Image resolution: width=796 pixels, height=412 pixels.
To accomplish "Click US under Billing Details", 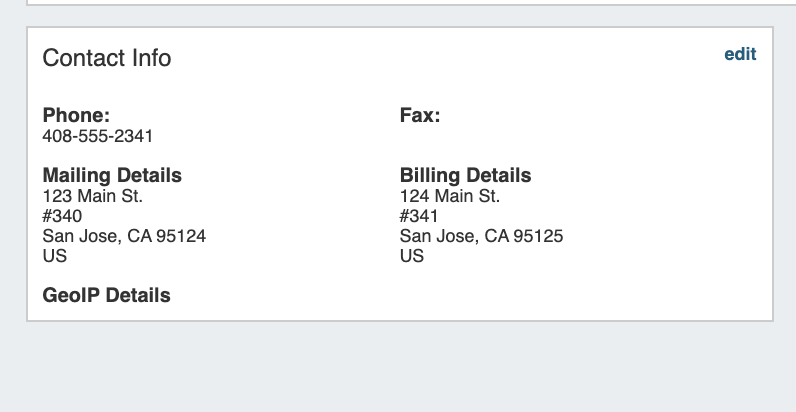I will tap(411, 256).
